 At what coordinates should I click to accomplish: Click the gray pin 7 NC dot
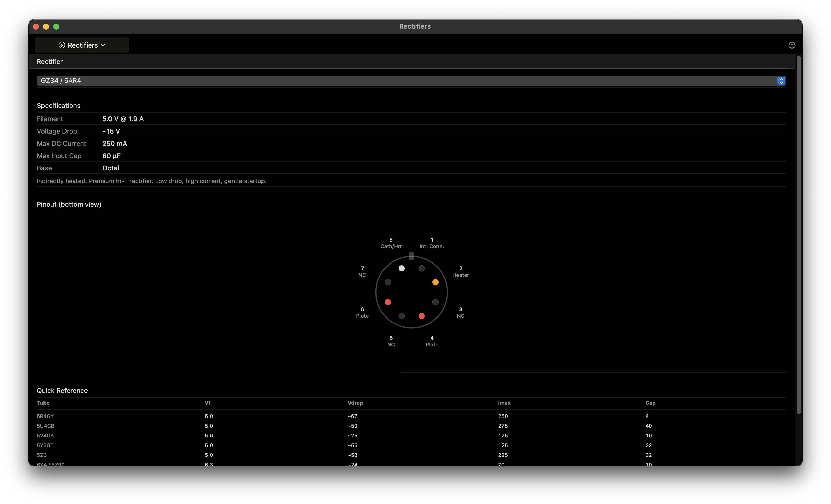(388, 282)
